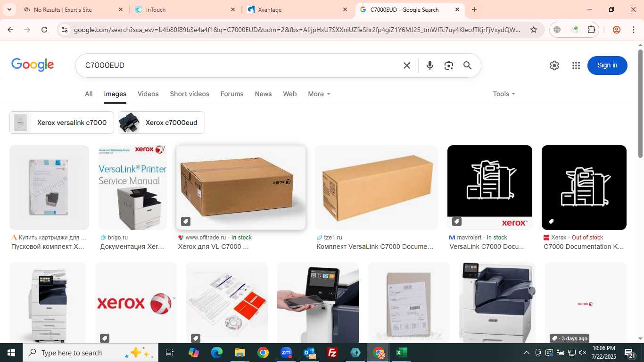Bookmark this page with the star icon

tap(534, 30)
